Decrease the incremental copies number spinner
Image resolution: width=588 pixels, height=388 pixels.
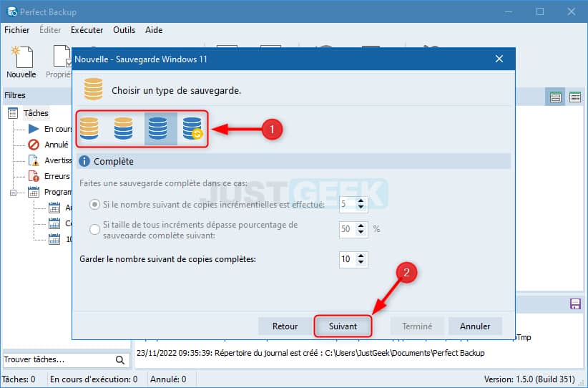361,208
